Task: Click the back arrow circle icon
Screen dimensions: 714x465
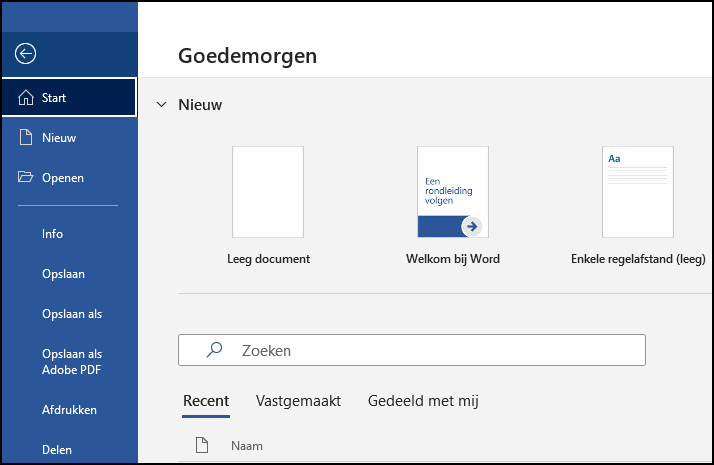Action: pyautogui.click(x=26, y=54)
